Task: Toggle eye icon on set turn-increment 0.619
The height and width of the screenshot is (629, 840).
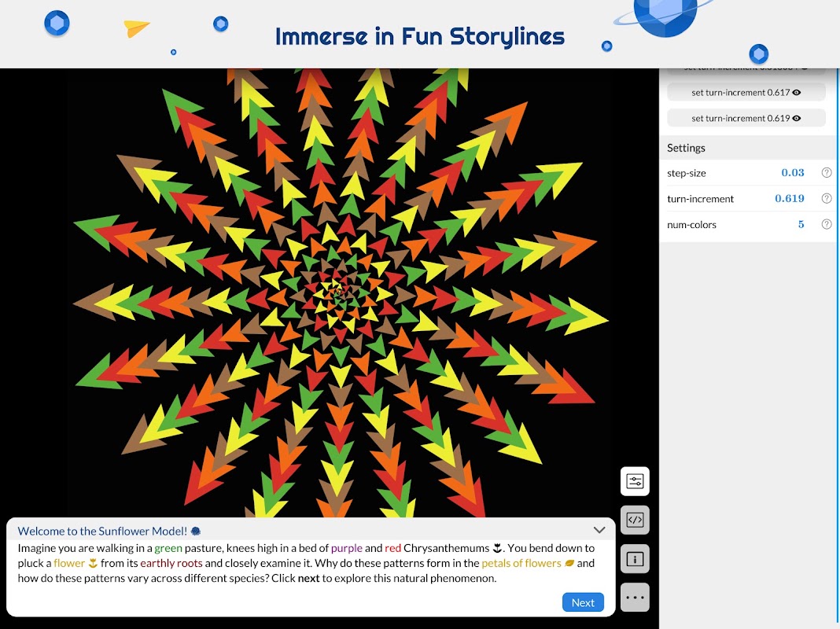Action: [x=797, y=118]
